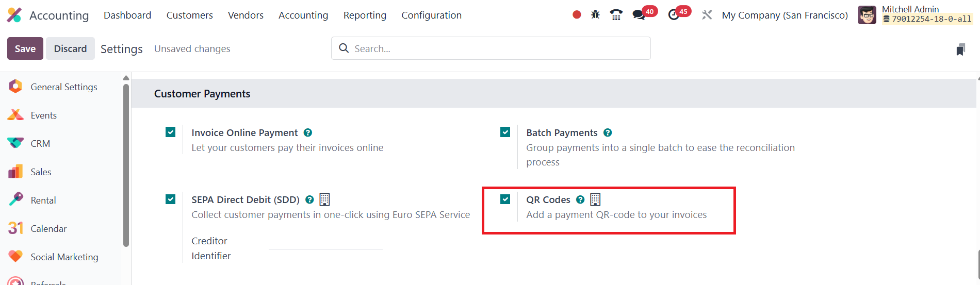Image resolution: width=980 pixels, height=285 pixels.
Task: Open the conversations chat icon
Action: coord(639,15)
